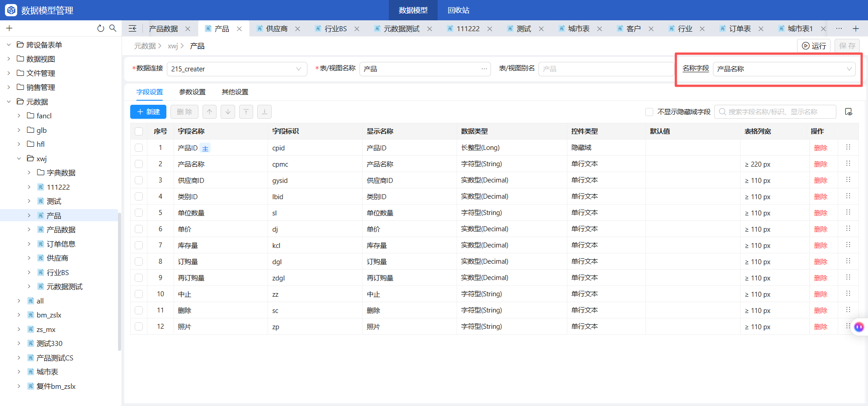This screenshot has height=406, width=868.
Task: Click the table name ellipsis picker
Action: pos(484,69)
